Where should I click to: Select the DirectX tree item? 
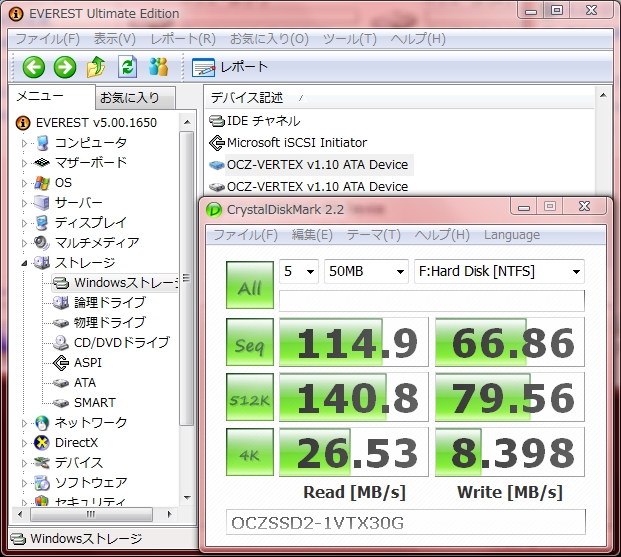pos(76,442)
